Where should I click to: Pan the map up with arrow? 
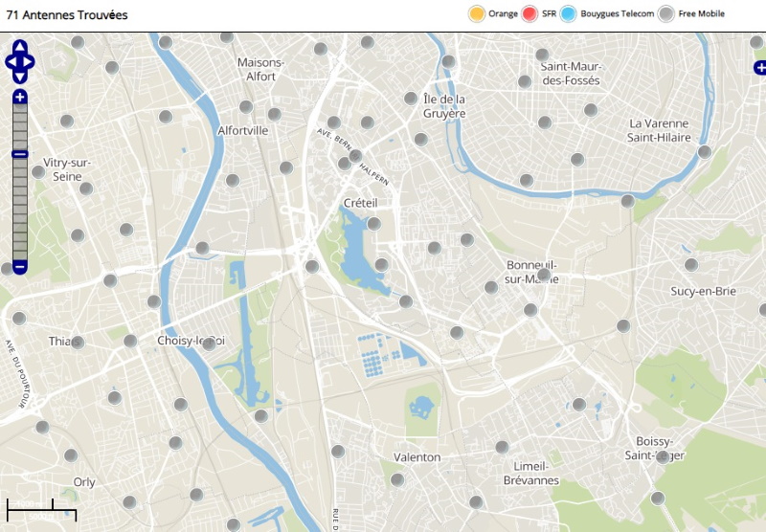[20, 47]
